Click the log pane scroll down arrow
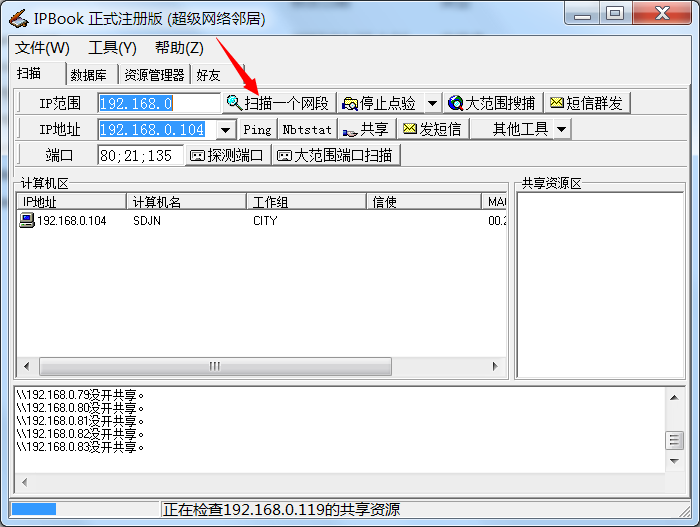This screenshot has width=700, height=527. pos(675,461)
